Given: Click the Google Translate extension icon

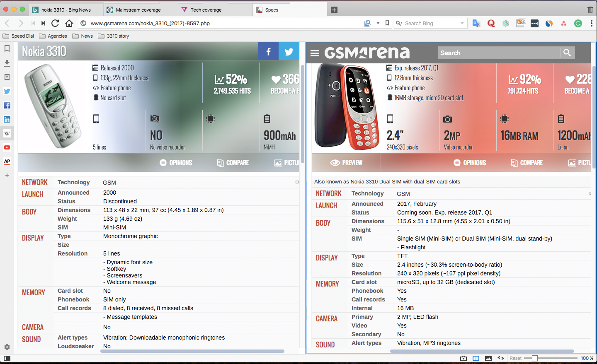Looking at the screenshot, I should pos(476,23).
